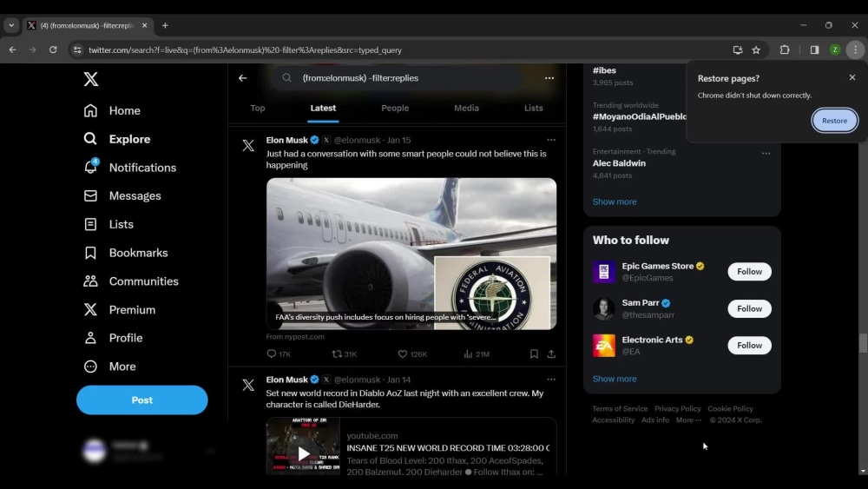Follow Electronic Arts
The height and width of the screenshot is (489, 868).
(749, 346)
